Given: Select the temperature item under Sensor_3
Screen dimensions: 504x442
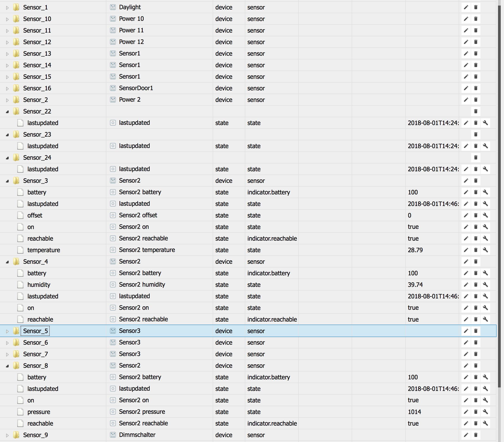Looking at the screenshot, I should click(x=44, y=250).
